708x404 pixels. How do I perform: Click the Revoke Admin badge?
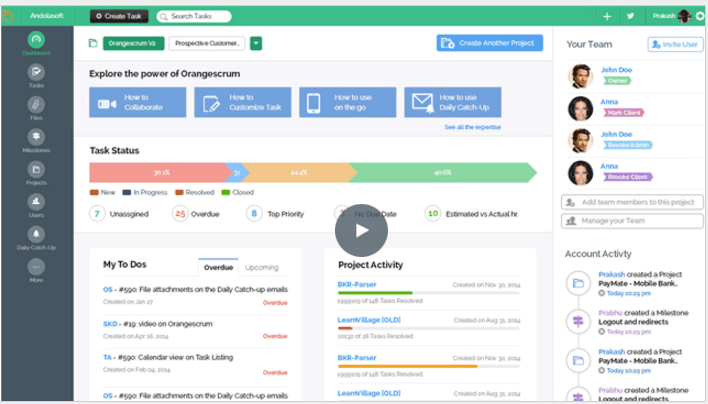[x=628, y=145]
